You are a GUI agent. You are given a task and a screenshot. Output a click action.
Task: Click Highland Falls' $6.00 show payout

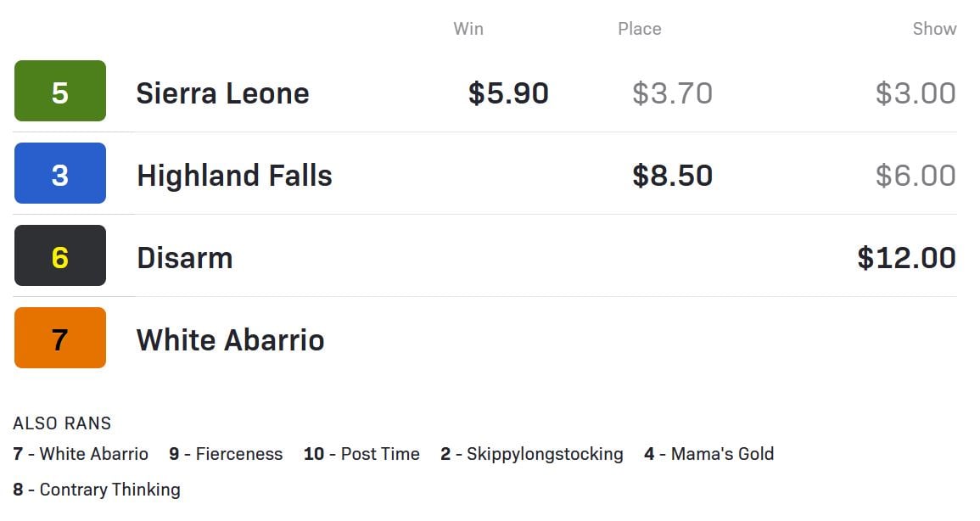coord(916,176)
